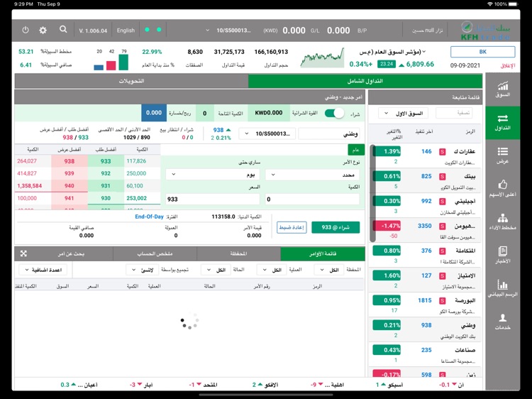Click the الكمية quantity input field

[x=312, y=199]
